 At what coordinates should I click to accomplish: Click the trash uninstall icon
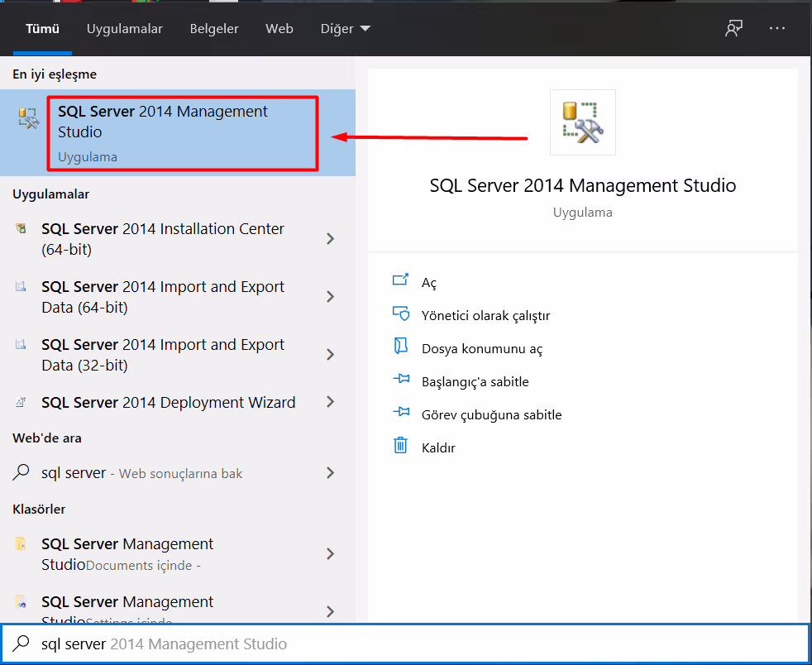400,445
